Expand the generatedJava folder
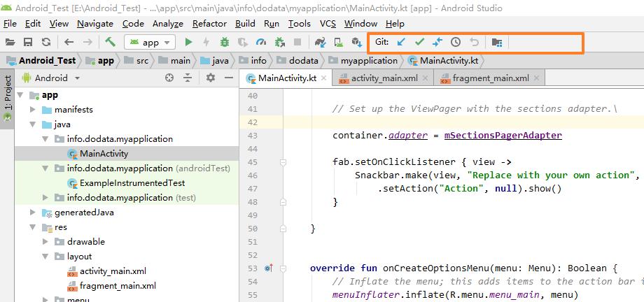Image resolution: width=644 pixels, height=302 pixels. click(x=33, y=213)
